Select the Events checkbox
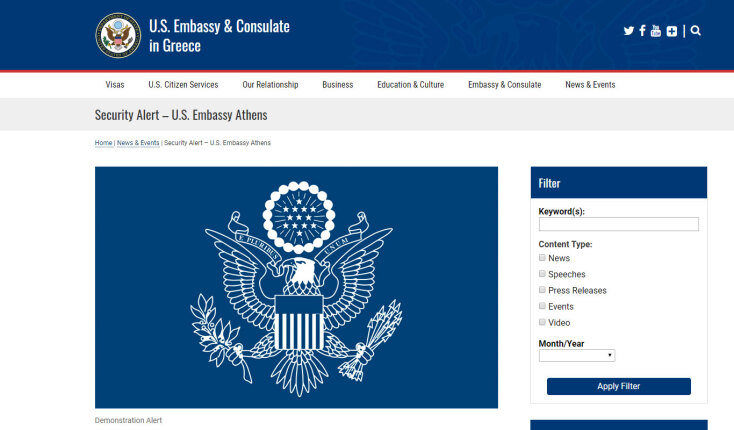Viewport: 734px width, 430px height. point(543,306)
